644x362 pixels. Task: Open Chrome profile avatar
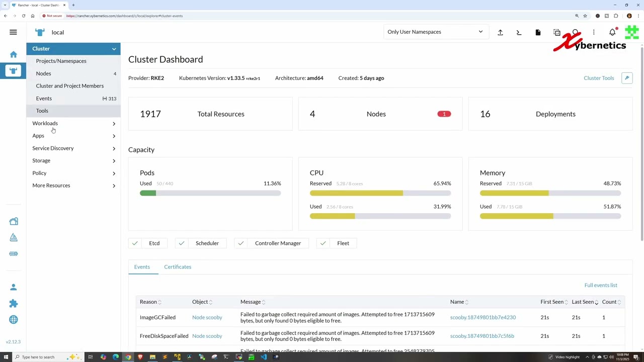tap(629, 16)
